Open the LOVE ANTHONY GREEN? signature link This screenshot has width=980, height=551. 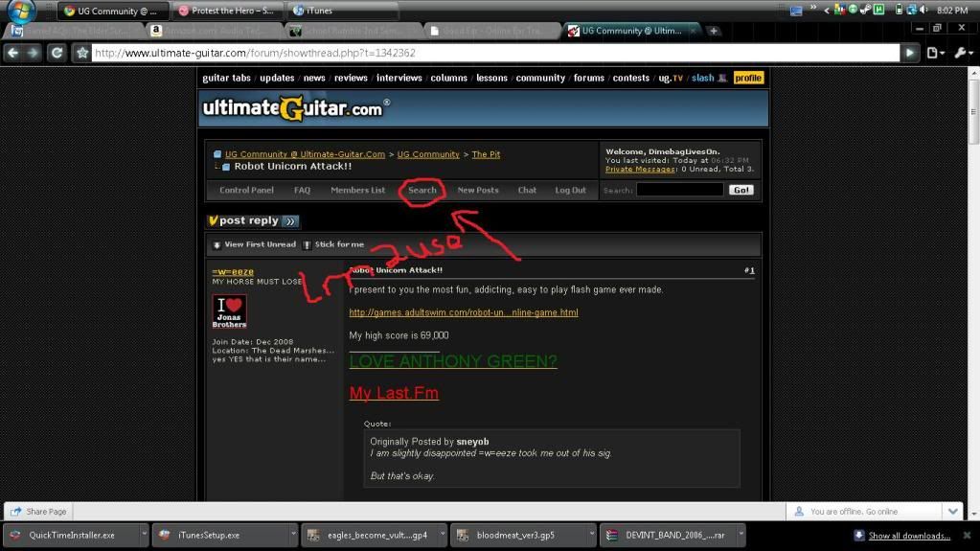[452, 361]
